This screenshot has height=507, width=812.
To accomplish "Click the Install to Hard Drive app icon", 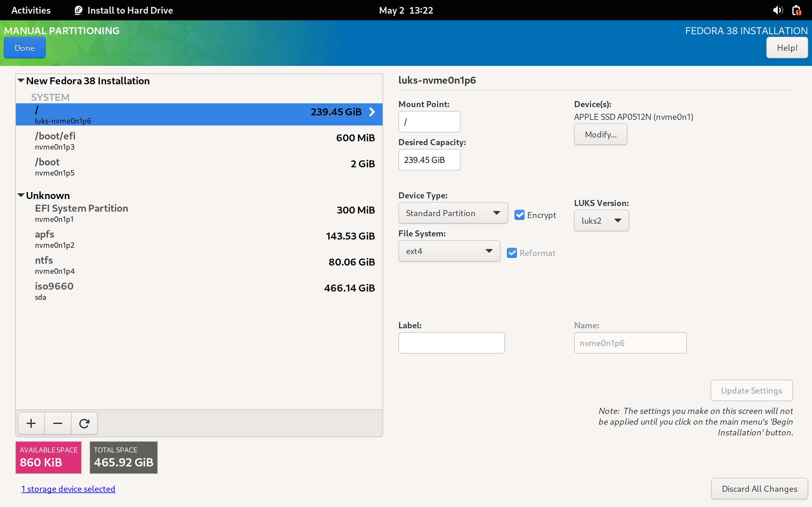I will (x=79, y=10).
